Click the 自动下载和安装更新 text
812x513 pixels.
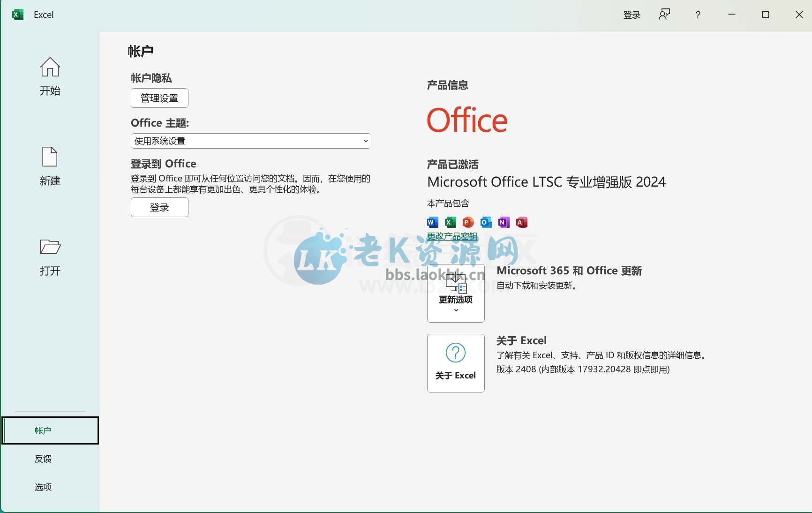coord(537,286)
